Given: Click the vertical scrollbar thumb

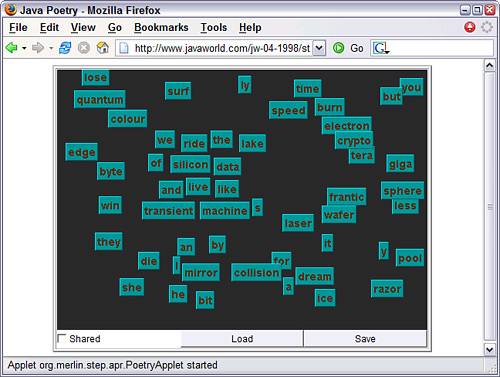Looking at the screenshot, I should point(490,207).
